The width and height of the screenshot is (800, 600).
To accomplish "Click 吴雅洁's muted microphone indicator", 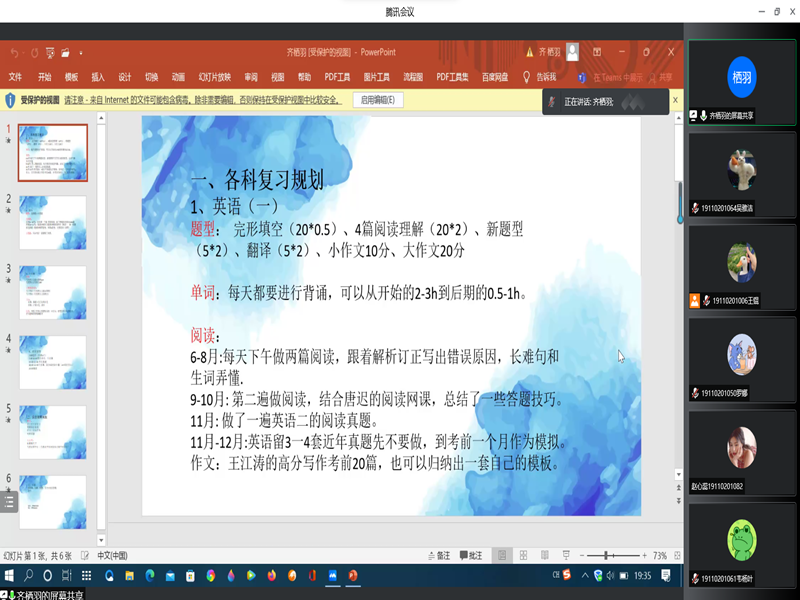I will point(695,207).
